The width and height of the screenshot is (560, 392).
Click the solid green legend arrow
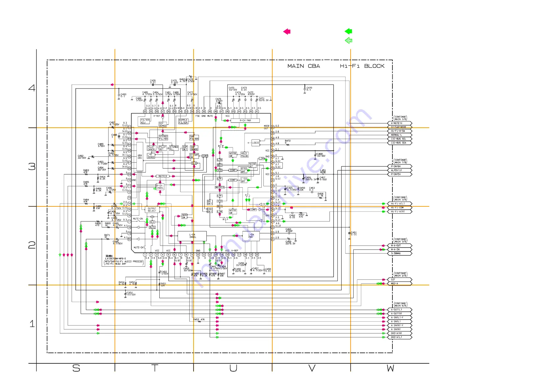point(348,32)
